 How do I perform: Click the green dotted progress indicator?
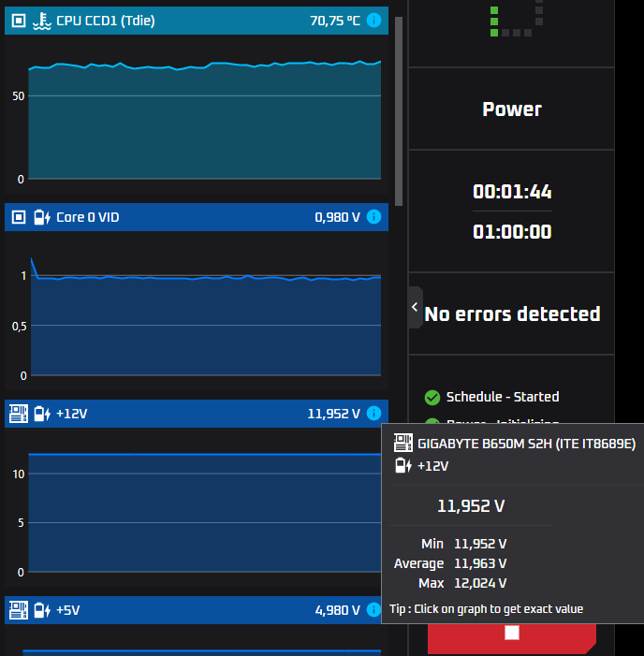pyautogui.click(x=517, y=19)
